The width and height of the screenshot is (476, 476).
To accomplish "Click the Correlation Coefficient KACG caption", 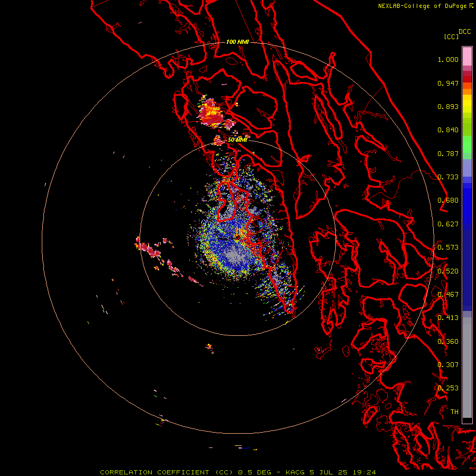I will click(x=238, y=472).
